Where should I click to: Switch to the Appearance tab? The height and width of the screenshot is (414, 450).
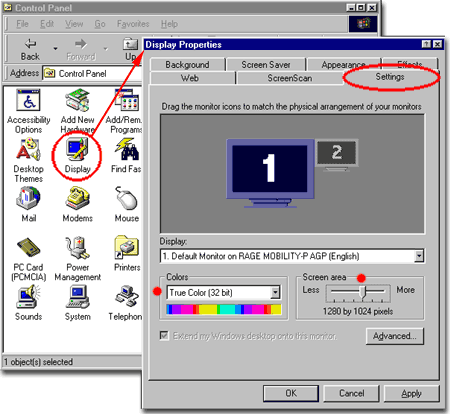[x=343, y=65]
